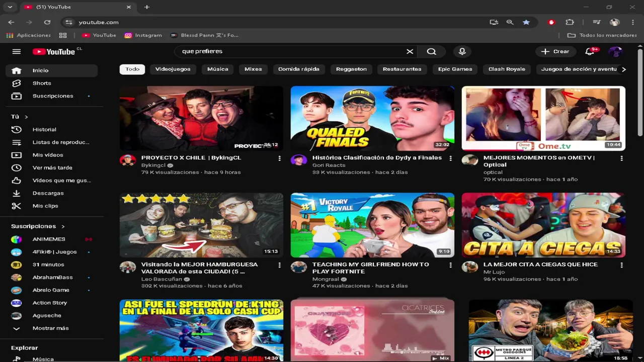
Task: Expand the Suscripciones section heading
Action: pyautogui.click(x=38, y=226)
